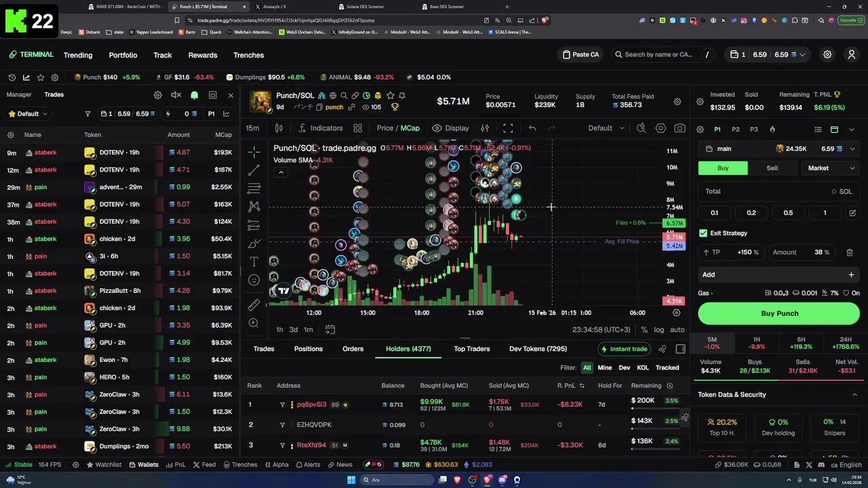Screen dimensions: 868x488
Task: Select the Sell tab in trade panel
Action: point(772,168)
